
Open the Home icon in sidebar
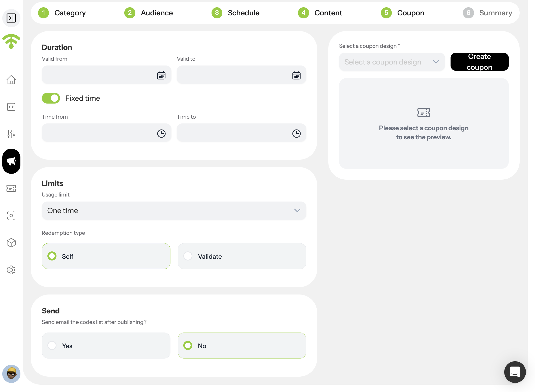coord(11,80)
